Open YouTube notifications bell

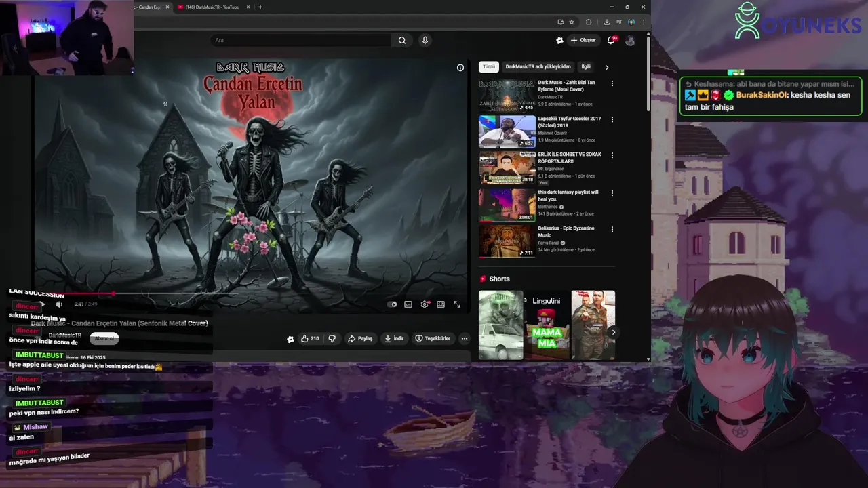pyautogui.click(x=611, y=40)
